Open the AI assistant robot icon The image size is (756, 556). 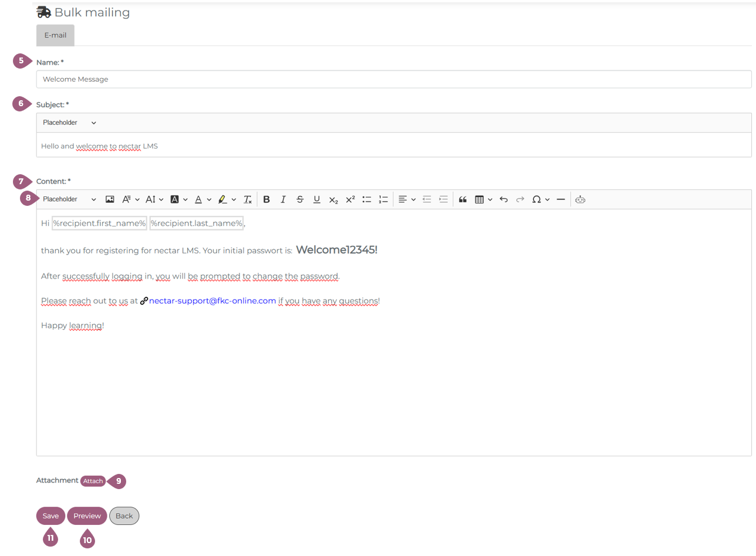(580, 199)
